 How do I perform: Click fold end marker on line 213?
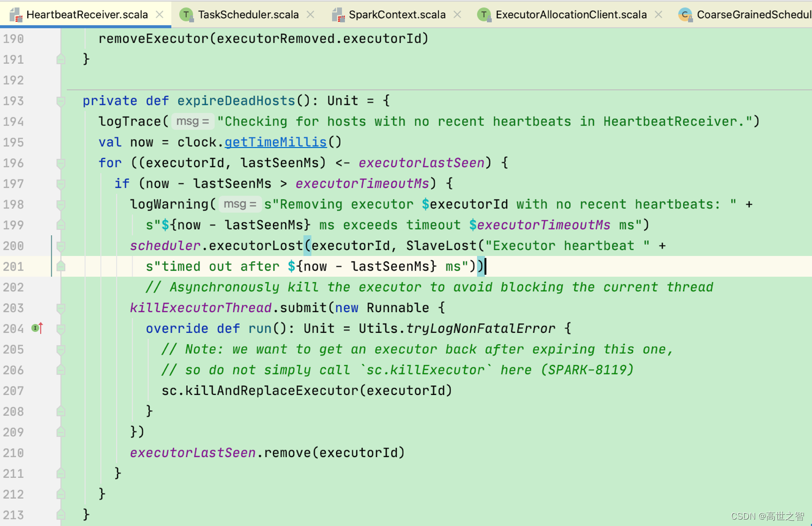click(61, 515)
